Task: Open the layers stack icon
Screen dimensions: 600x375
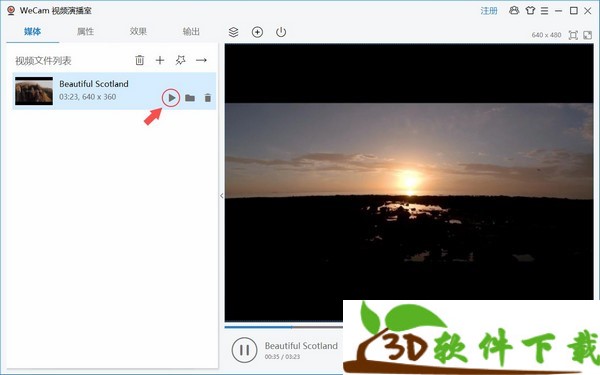Action: [x=233, y=32]
